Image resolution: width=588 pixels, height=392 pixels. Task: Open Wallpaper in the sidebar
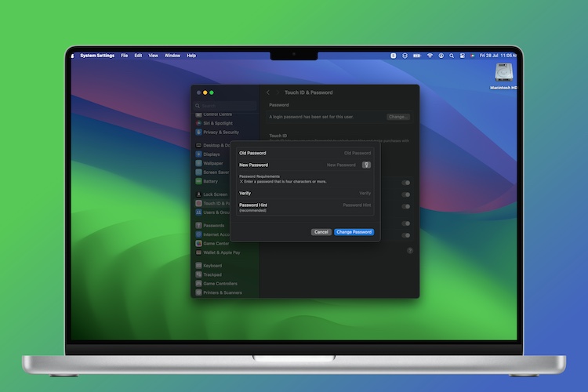[214, 163]
